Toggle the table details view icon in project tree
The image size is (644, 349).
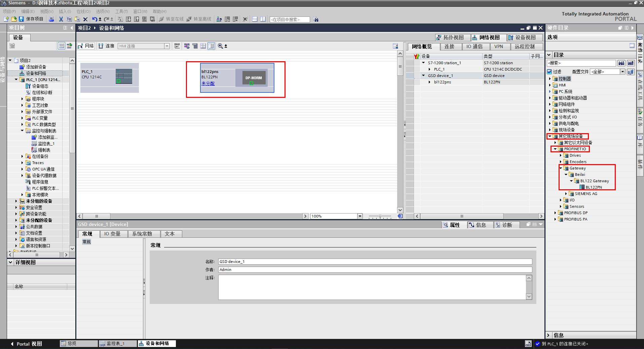pos(62,46)
